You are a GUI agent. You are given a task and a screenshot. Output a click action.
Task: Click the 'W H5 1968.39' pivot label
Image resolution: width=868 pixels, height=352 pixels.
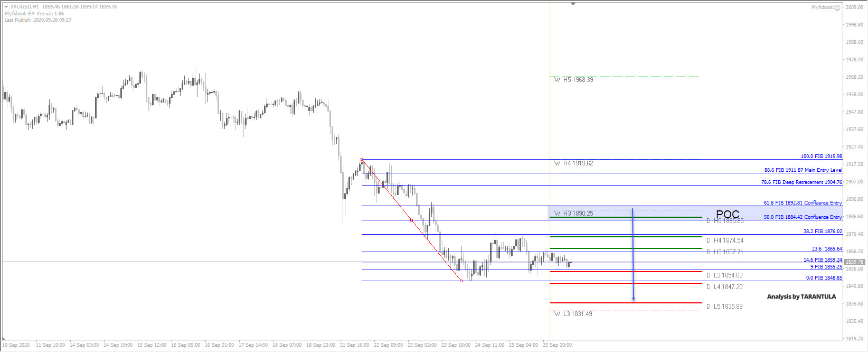click(573, 80)
